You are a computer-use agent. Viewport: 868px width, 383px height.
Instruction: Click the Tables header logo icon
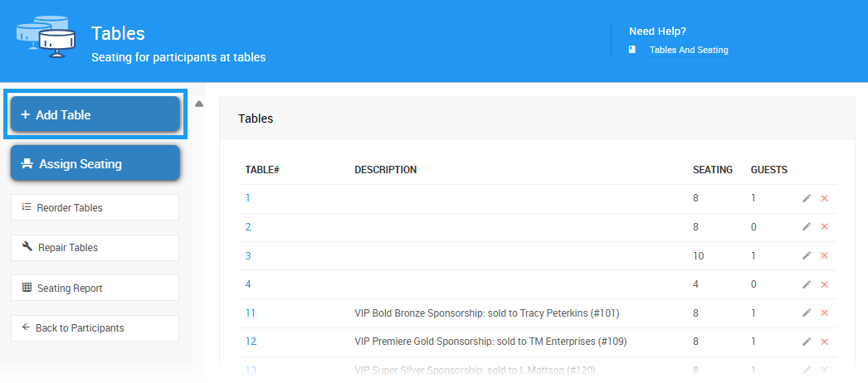click(46, 36)
